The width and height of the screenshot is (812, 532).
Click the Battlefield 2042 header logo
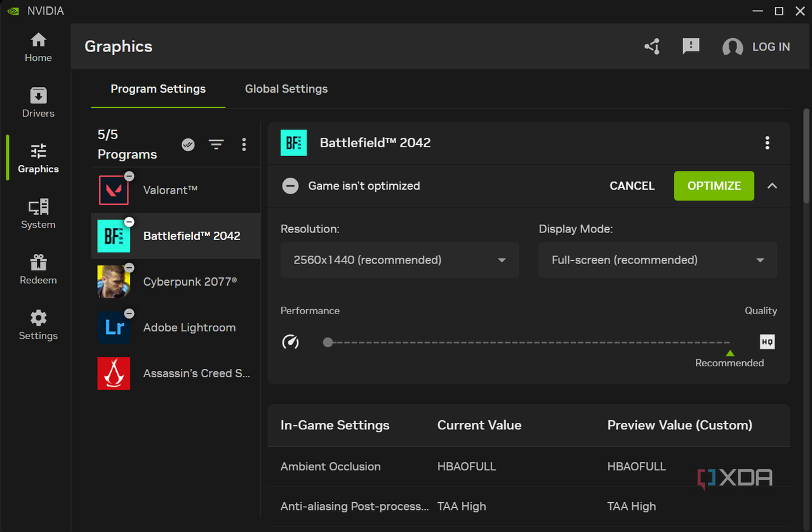point(293,143)
